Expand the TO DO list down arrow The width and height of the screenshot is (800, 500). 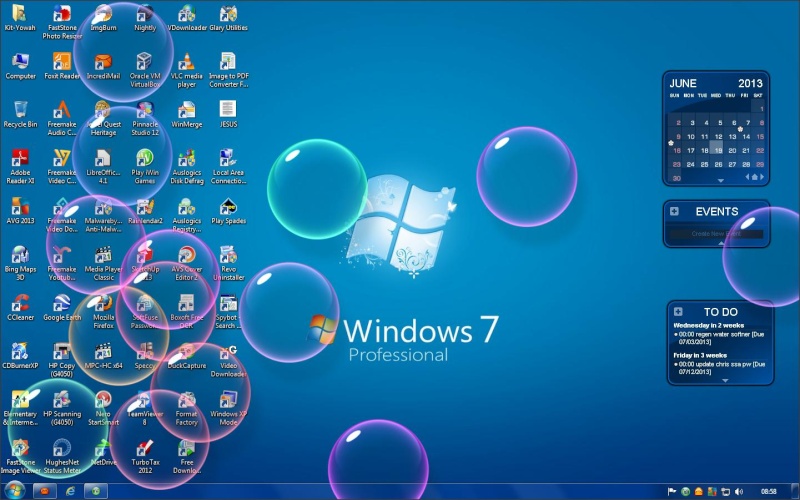(725, 381)
